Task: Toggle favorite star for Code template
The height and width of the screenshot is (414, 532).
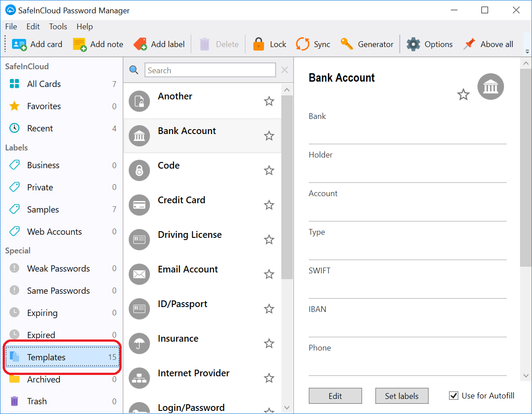Action: [269, 170]
